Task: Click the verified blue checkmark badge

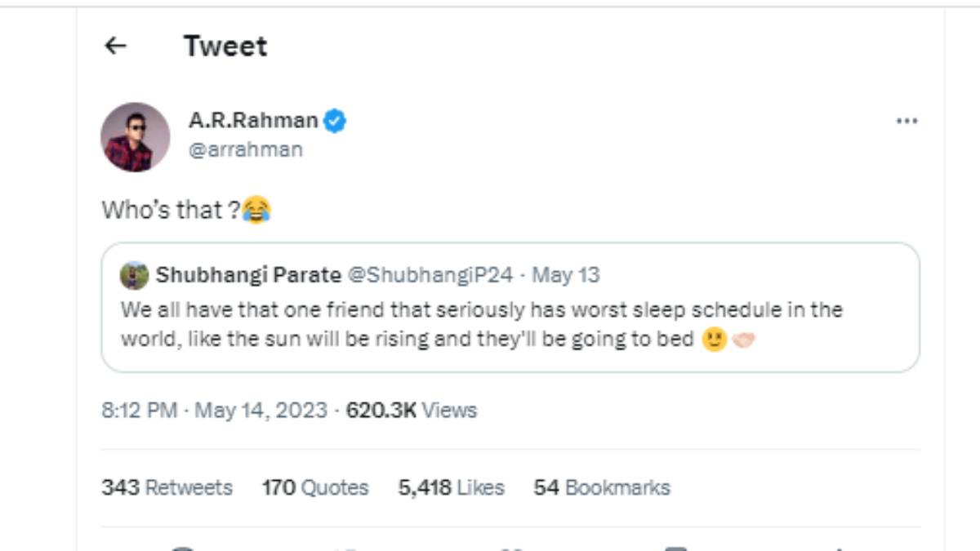Action: click(334, 119)
